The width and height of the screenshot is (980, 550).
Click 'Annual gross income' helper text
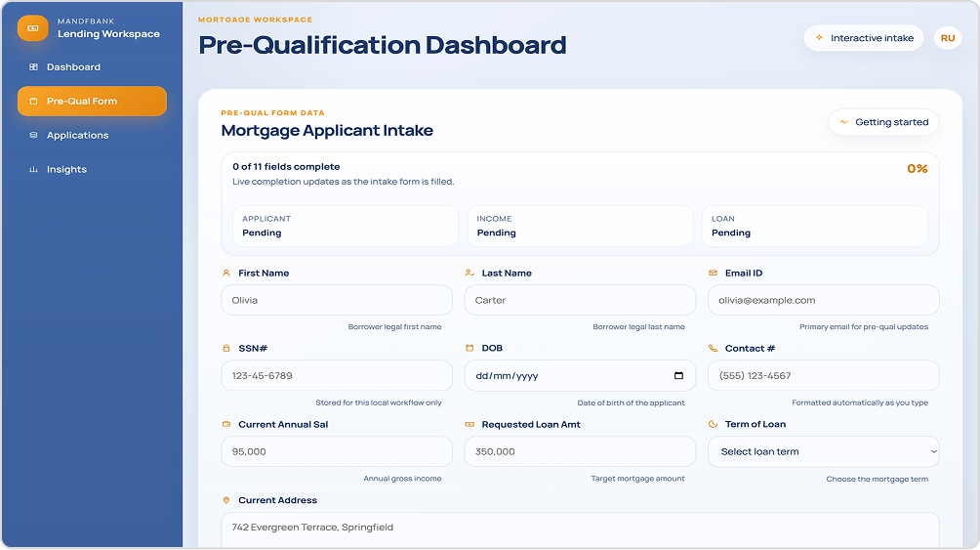pyautogui.click(x=402, y=478)
